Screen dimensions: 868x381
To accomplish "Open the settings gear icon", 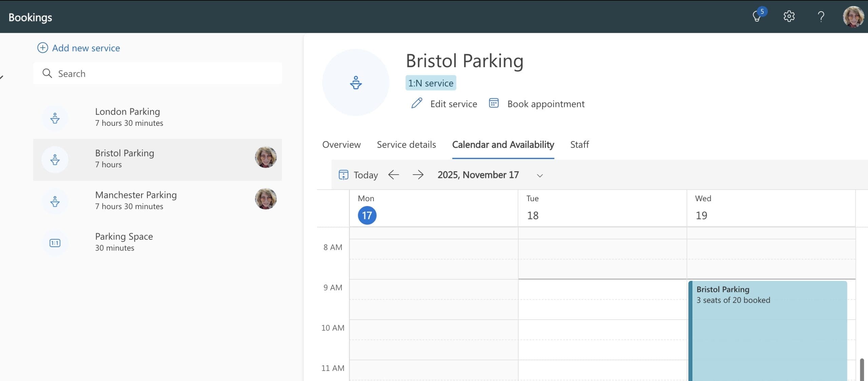I will [x=789, y=16].
